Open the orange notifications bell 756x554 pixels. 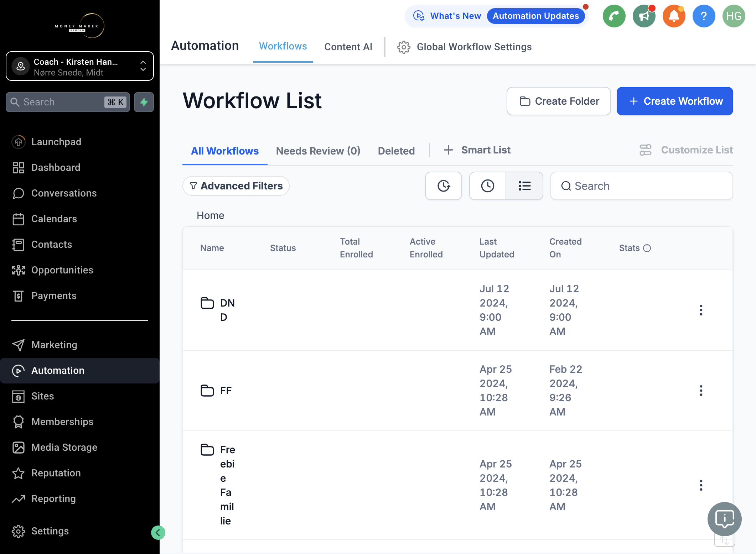[674, 16]
